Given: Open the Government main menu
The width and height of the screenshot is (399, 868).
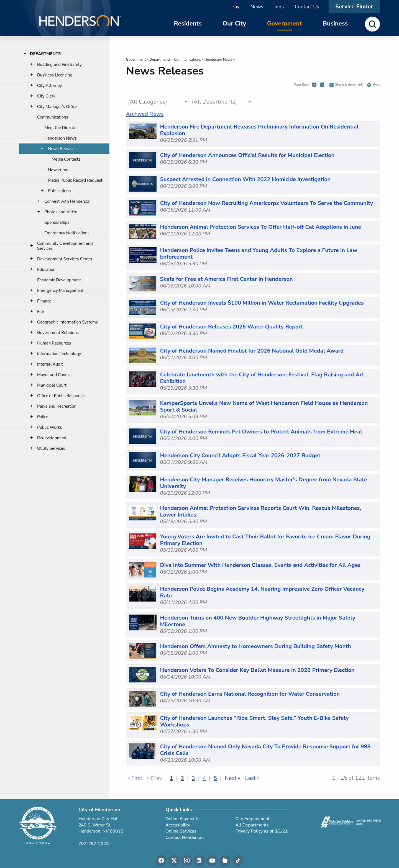Looking at the screenshot, I should (x=284, y=24).
